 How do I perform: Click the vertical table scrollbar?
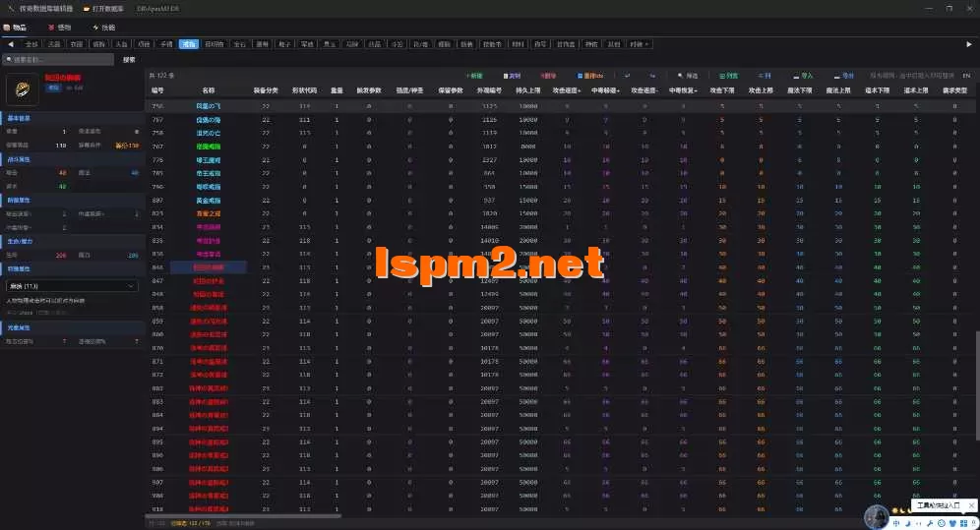tap(977, 383)
